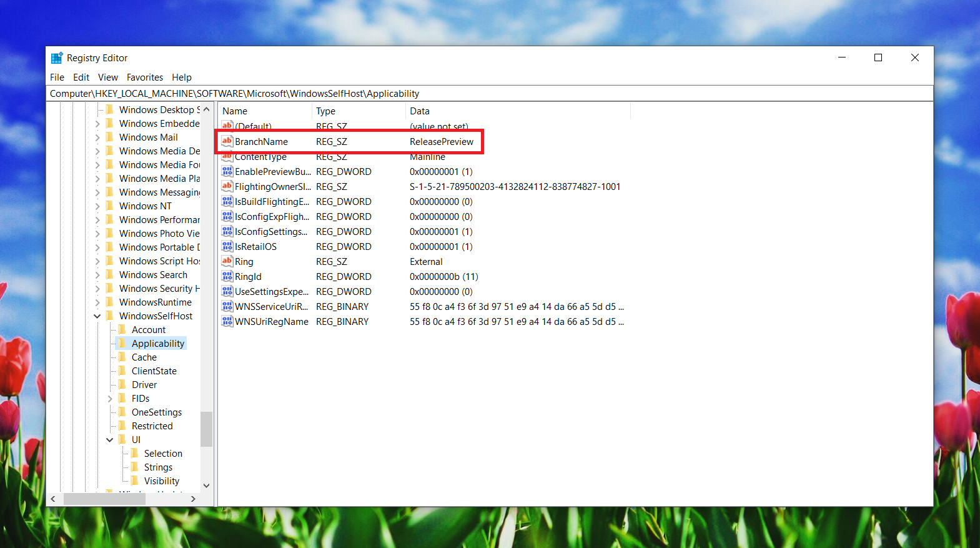Click the ClientState folder icon
980x548 pixels.
(x=122, y=371)
